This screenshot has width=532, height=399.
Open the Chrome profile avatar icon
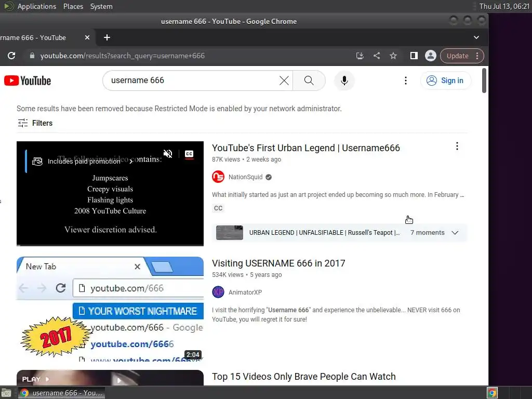coord(431,56)
